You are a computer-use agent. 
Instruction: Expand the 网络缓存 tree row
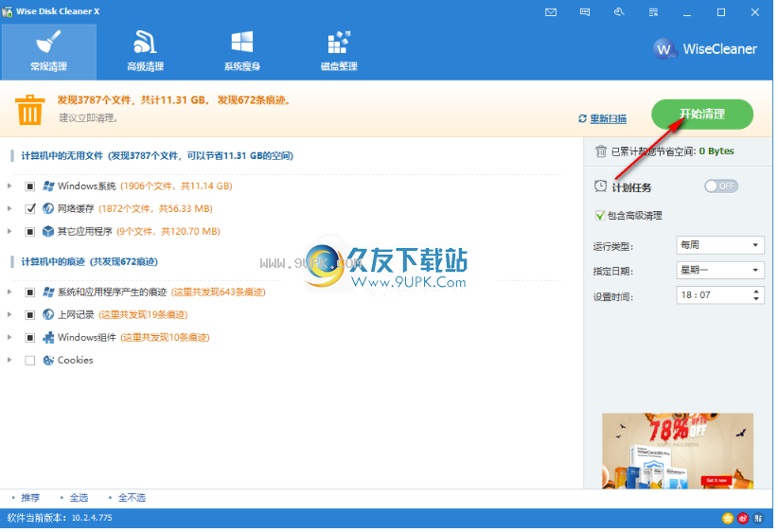[x=9, y=208]
